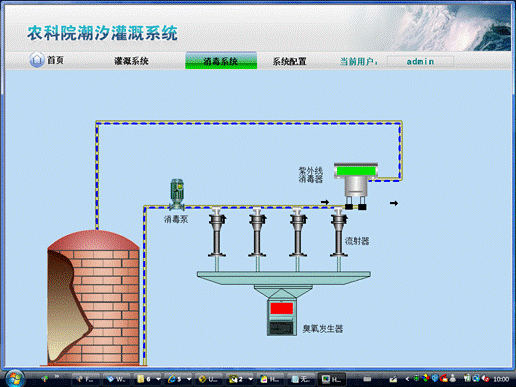Show hidden tray icons arrow
Viewport: 516px width, 387px height.
coord(407,379)
